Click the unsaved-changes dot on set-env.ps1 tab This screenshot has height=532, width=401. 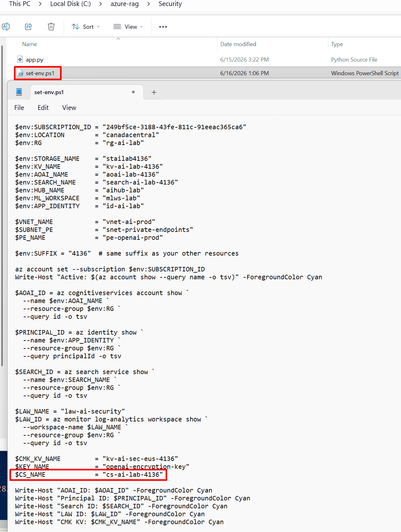pyautogui.click(x=133, y=92)
